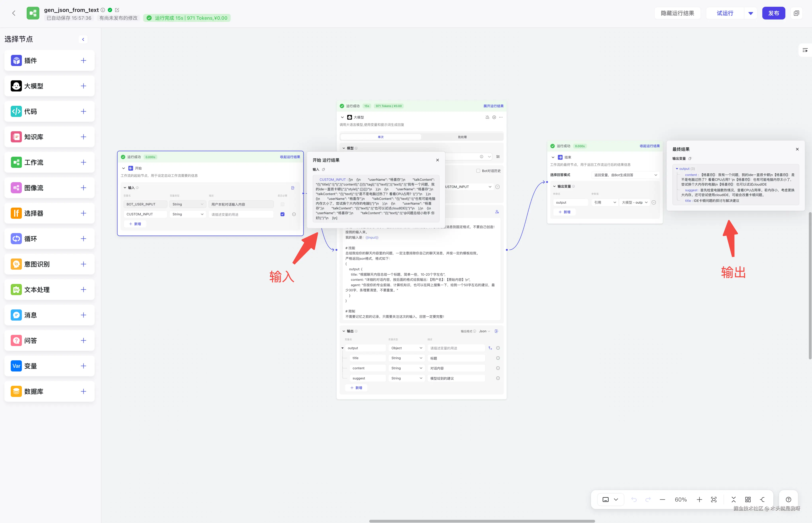Viewport: 812px width, 523px height.
Task: Collapse the node selection sidebar
Action: (83, 39)
